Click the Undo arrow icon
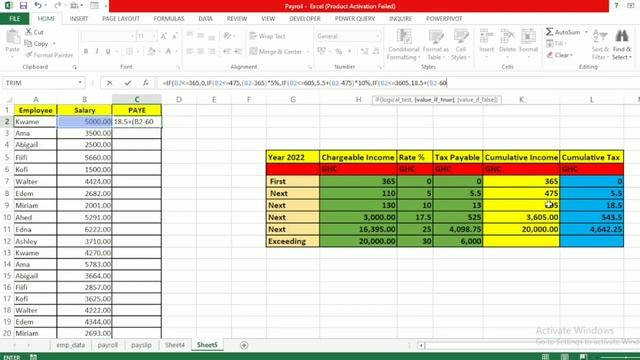Image resolution: width=640 pixels, height=360 pixels. click(38, 6)
